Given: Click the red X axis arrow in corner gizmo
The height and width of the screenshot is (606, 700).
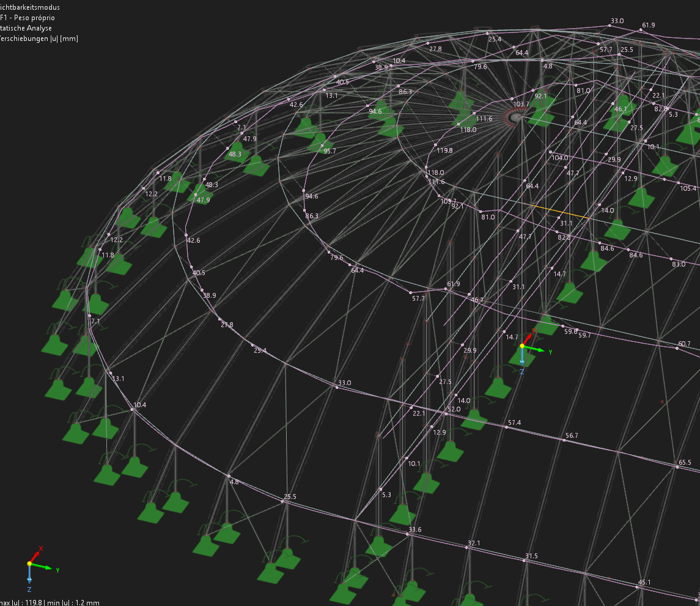Looking at the screenshot, I should 38,552.
